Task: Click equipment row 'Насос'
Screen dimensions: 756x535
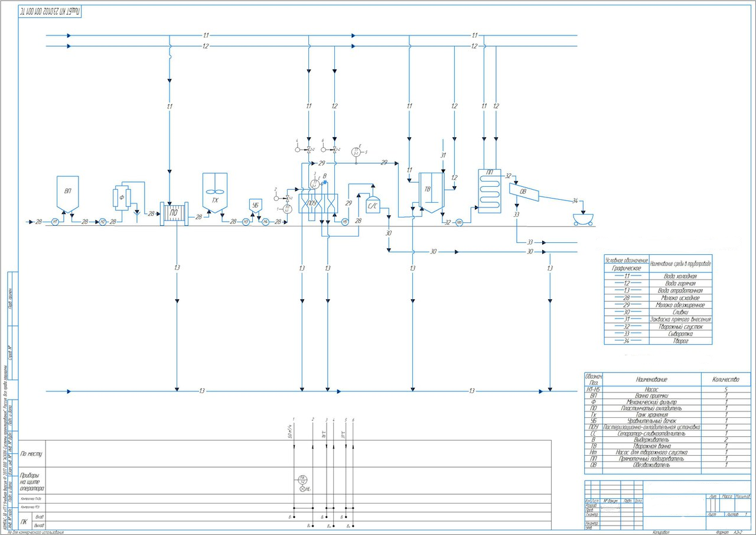Action: 667,390
